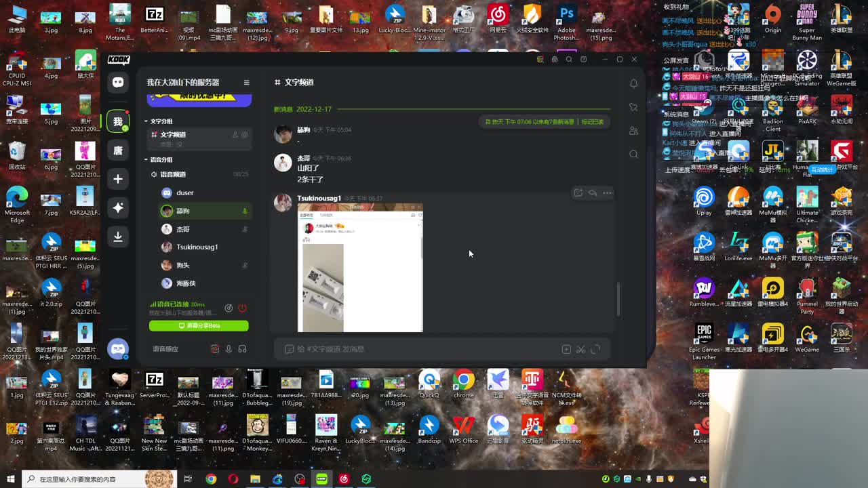
Task: Toggle the headphone deafen
Action: coord(242,349)
